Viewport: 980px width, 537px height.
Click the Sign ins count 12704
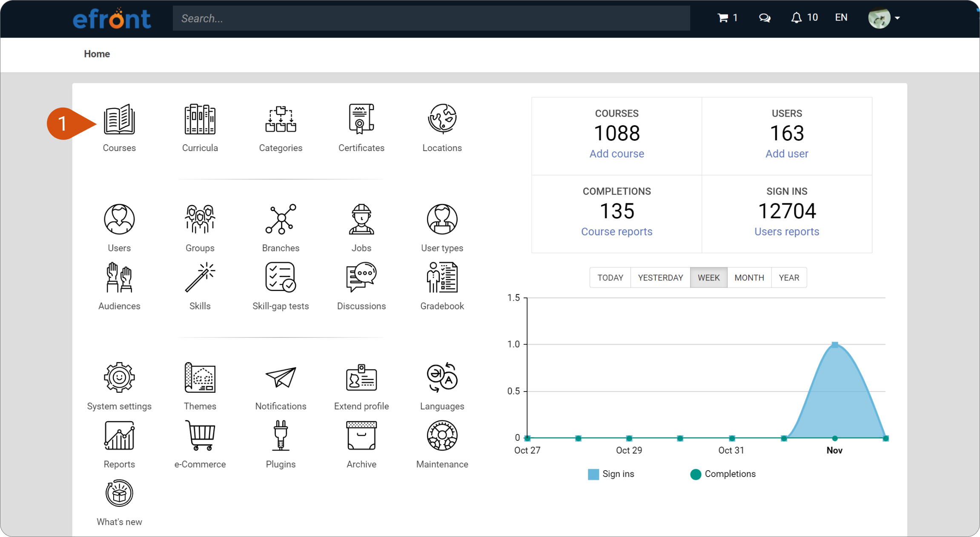coord(787,211)
